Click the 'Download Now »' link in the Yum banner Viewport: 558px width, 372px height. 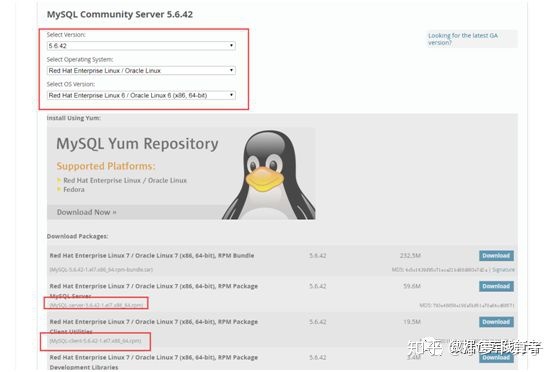click(86, 212)
